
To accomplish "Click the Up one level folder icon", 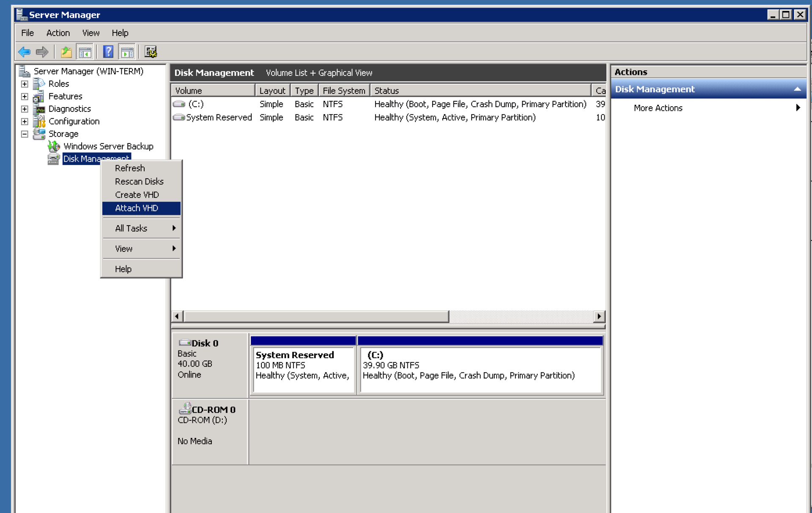I will point(66,52).
